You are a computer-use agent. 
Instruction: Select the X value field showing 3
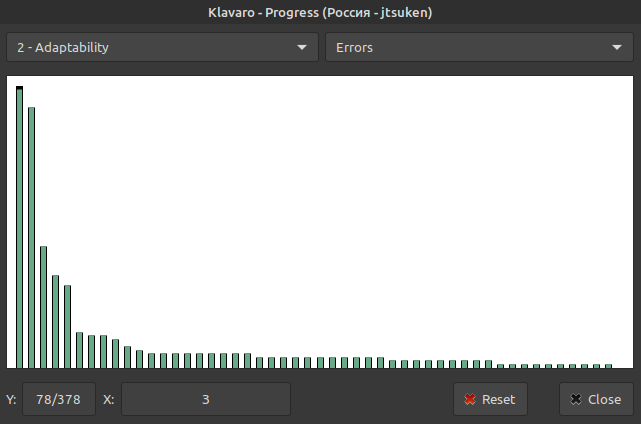(206, 399)
